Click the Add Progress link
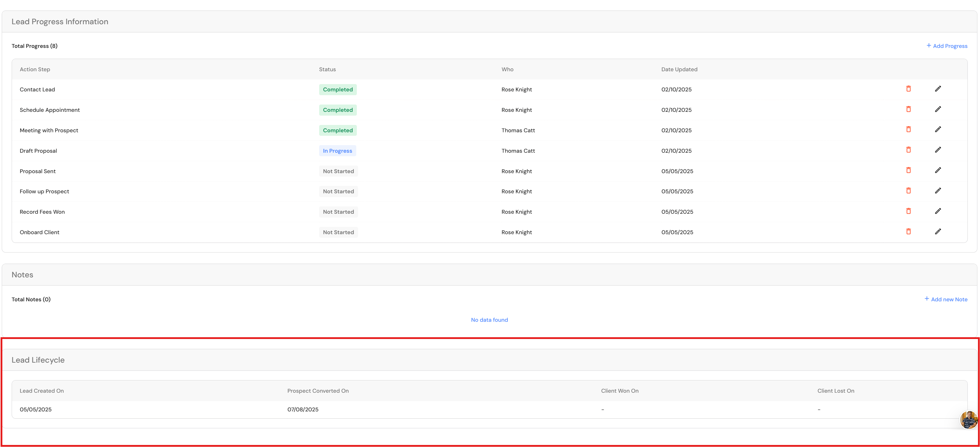The image size is (980, 447). 946,46
